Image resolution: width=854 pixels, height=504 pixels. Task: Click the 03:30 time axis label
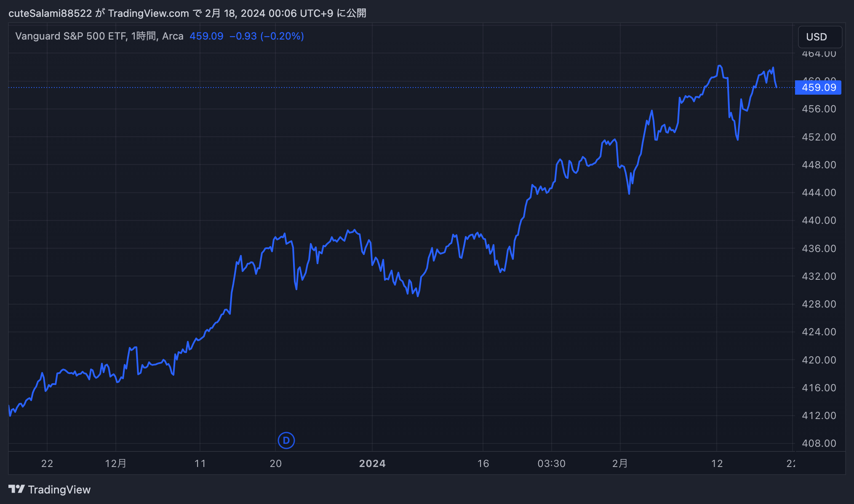551,464
